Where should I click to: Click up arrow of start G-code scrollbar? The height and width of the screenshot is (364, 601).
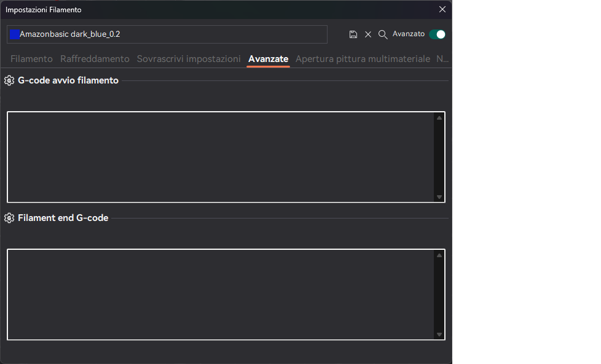coord(439,118)
